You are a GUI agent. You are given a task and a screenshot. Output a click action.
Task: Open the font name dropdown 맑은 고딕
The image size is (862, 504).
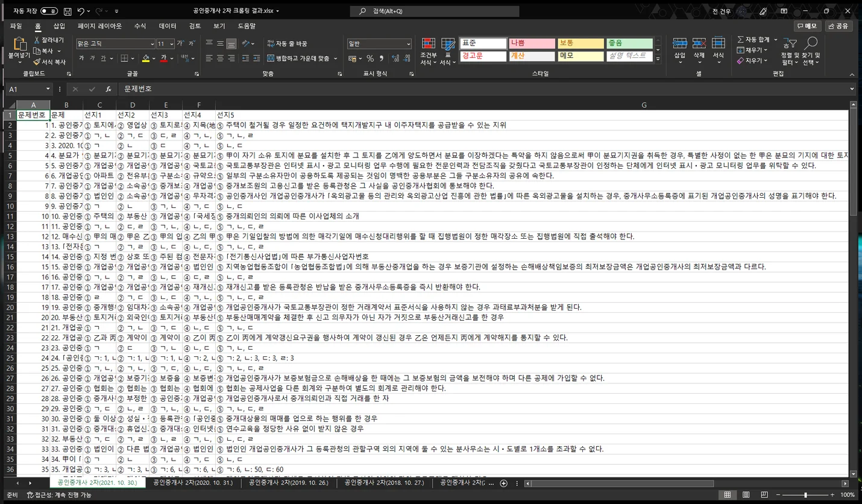[152, 44]
